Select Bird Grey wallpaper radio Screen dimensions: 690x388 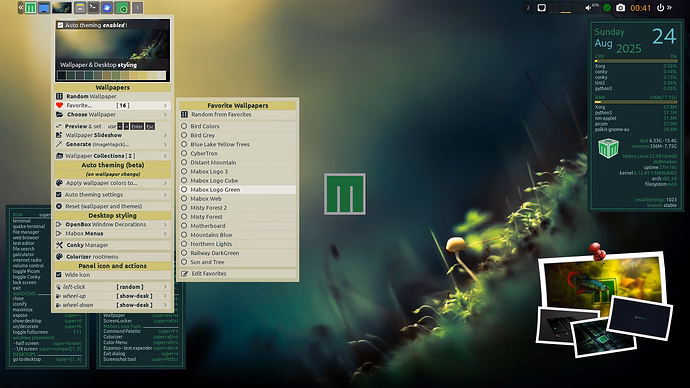click(x=184, y=135)
